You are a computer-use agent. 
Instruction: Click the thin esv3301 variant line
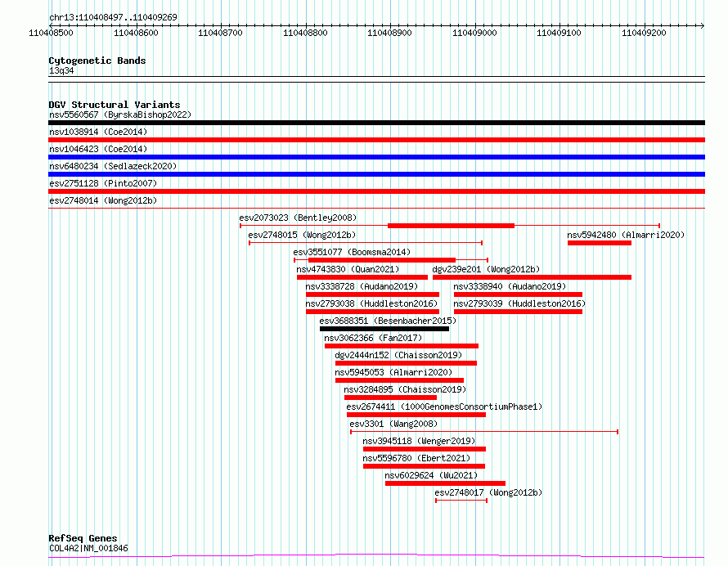coord(484,432)
